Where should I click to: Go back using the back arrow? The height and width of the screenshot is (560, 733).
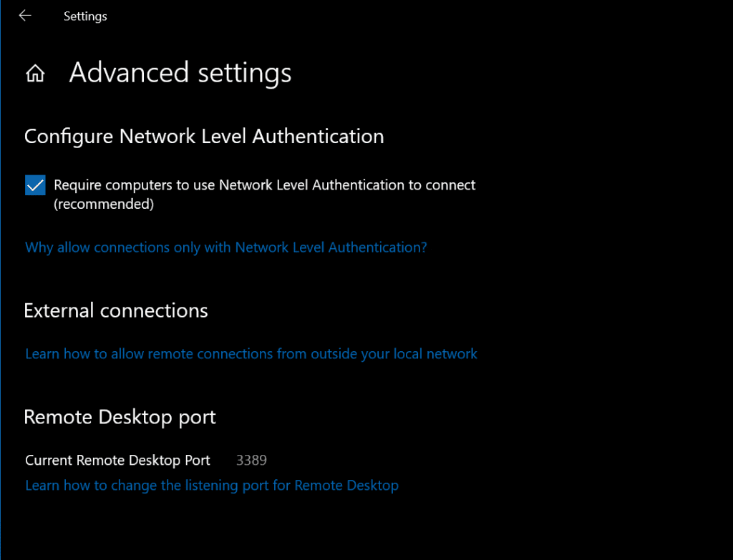pos(25,16)
